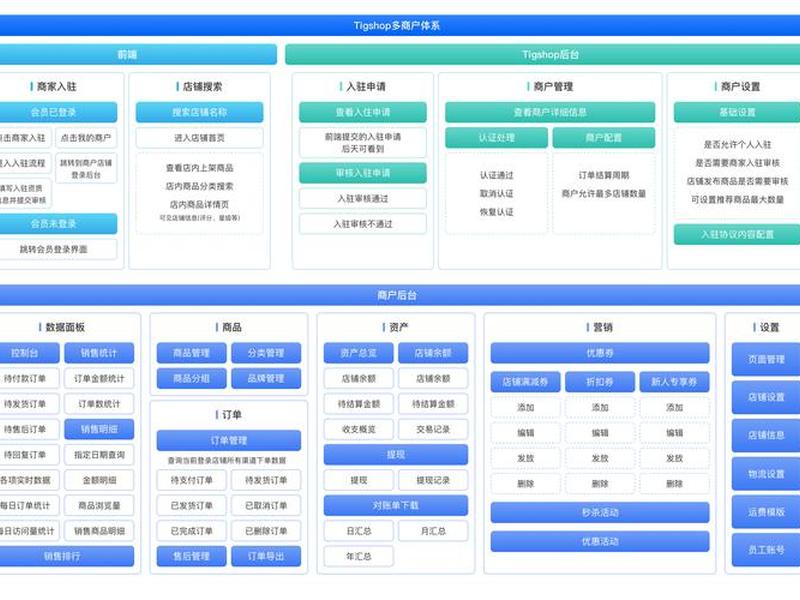The image size is (800, 600).
Task: Select the 收支概览 box
Action: pos(359,430)
